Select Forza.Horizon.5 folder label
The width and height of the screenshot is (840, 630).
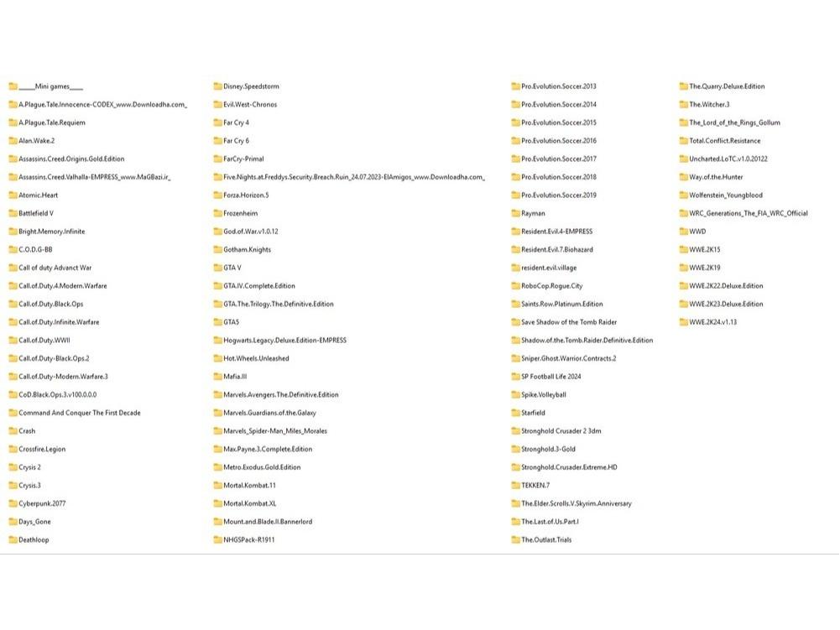[x=246, y=195]
